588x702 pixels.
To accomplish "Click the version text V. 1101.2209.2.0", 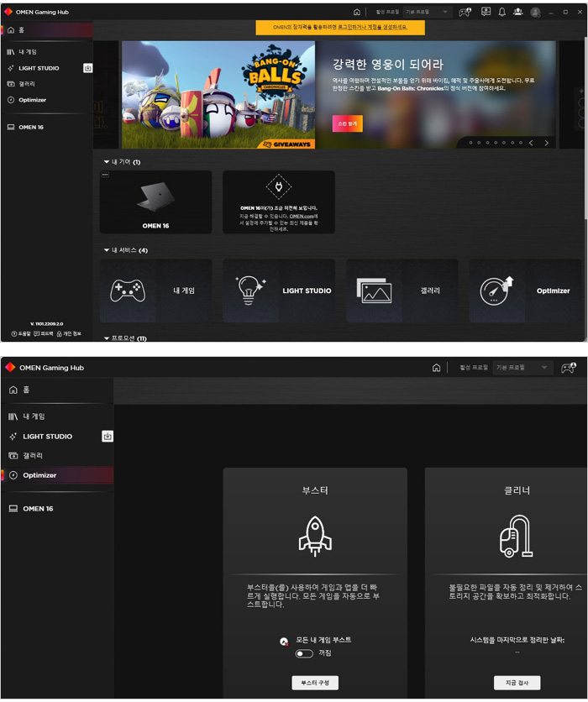I will [46, 323].
